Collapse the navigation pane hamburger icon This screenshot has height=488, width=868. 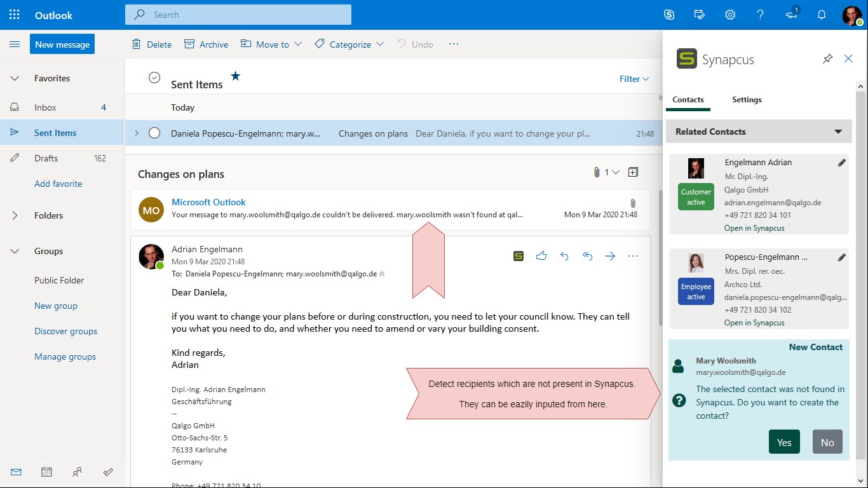pyautogui.click(x=15, y=44)
